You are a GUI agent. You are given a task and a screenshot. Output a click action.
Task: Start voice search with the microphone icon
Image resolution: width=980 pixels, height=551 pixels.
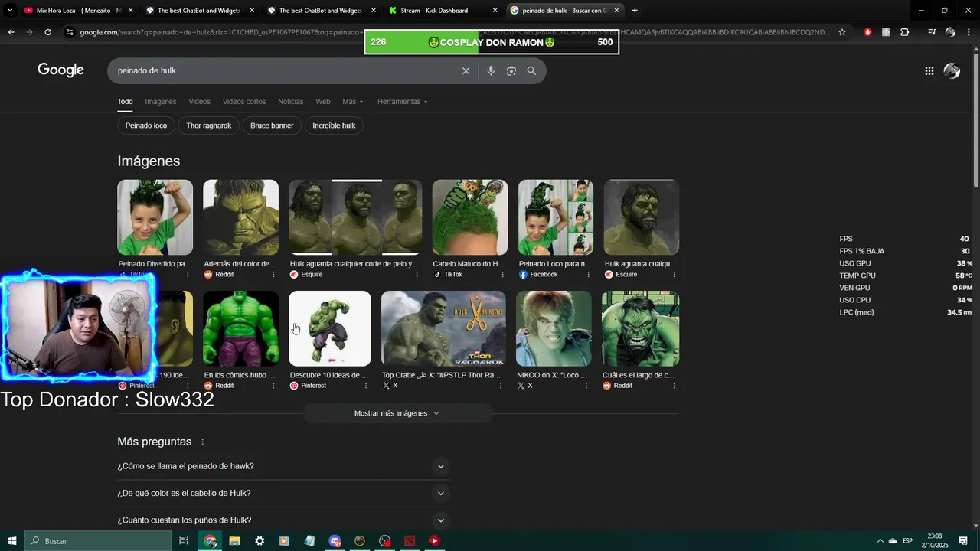[x=491, y=70]
